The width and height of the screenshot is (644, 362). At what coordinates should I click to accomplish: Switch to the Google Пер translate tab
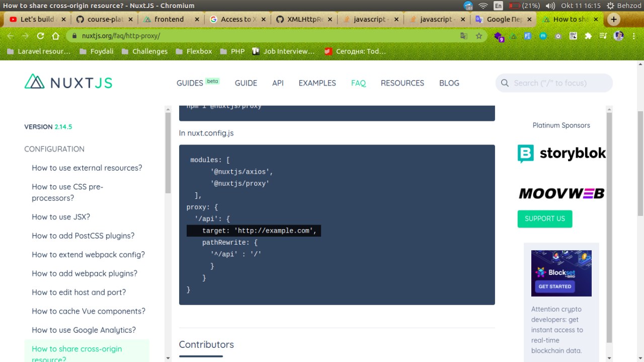tap(502, 20)
